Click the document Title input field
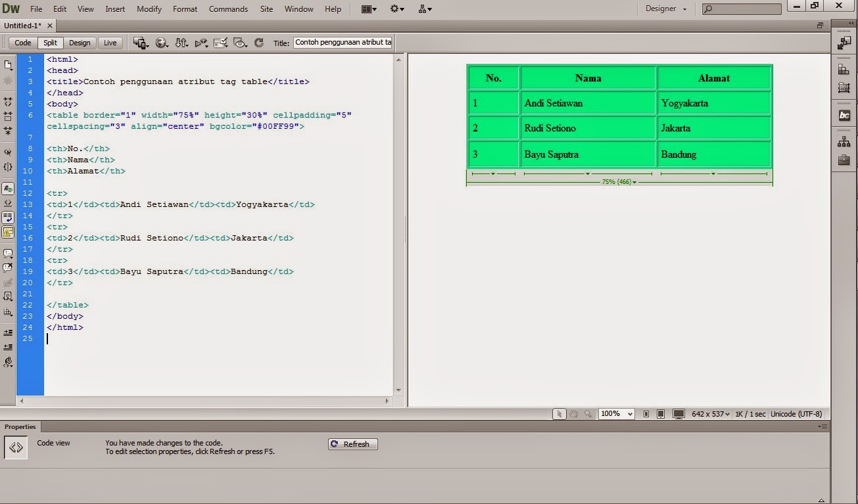 (343, 43)
